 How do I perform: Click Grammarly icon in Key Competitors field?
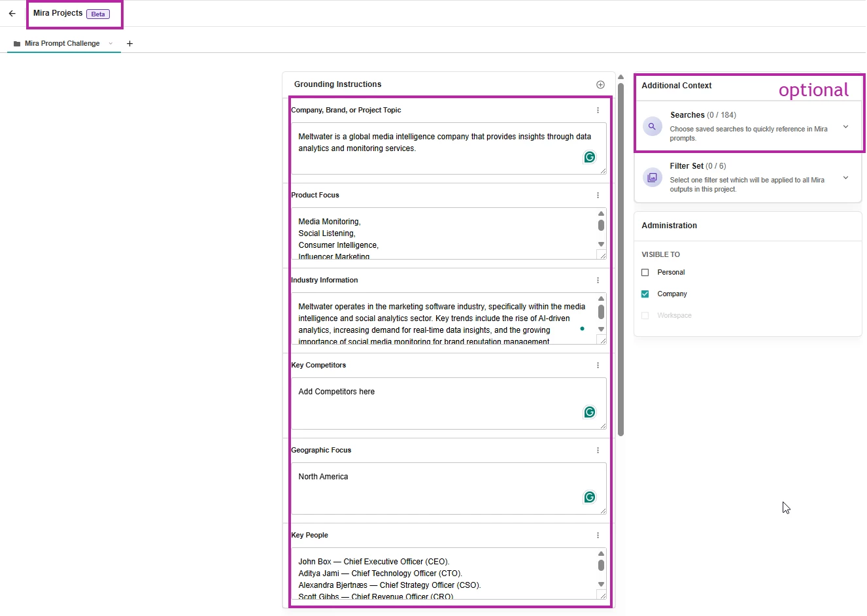590,412
